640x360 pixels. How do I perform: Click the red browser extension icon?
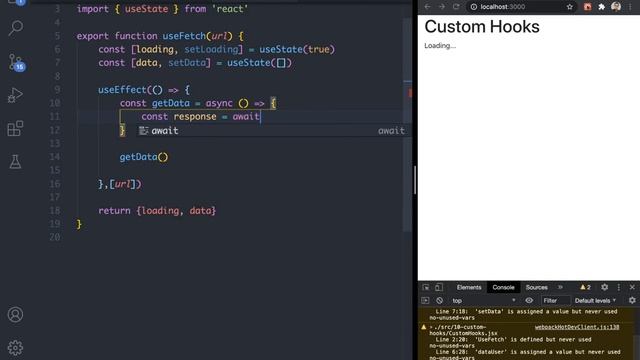587,7
